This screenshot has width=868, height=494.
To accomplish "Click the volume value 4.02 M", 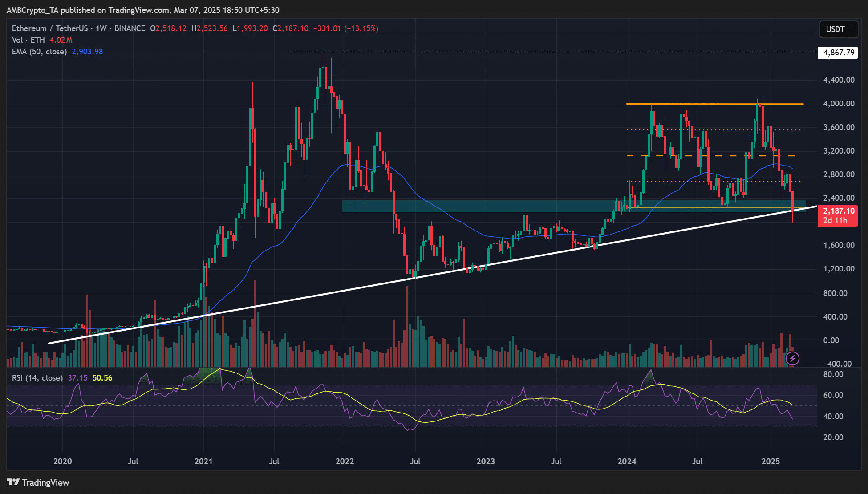I will (x=61, y=40).
